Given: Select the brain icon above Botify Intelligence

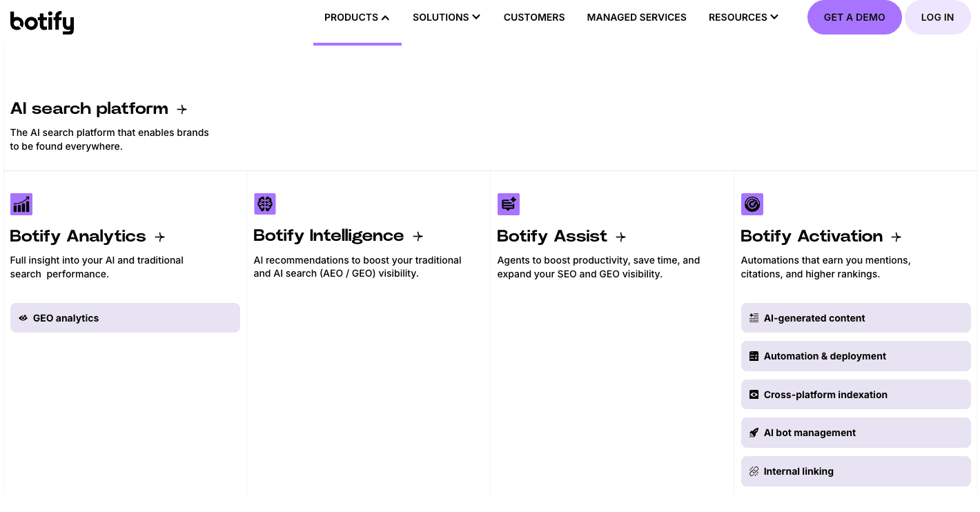Looking at the screenshot, I should tap(265, 204).
